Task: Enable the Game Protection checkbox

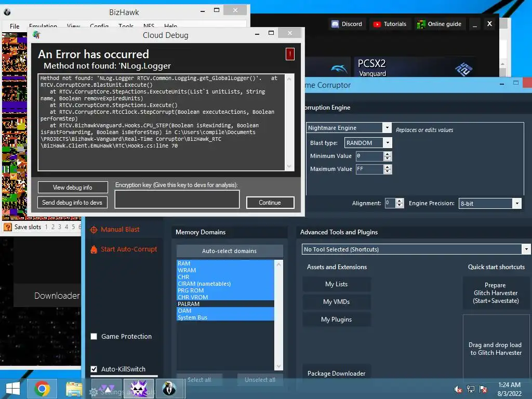Action: pyautogui.click(x=94, y=336)
